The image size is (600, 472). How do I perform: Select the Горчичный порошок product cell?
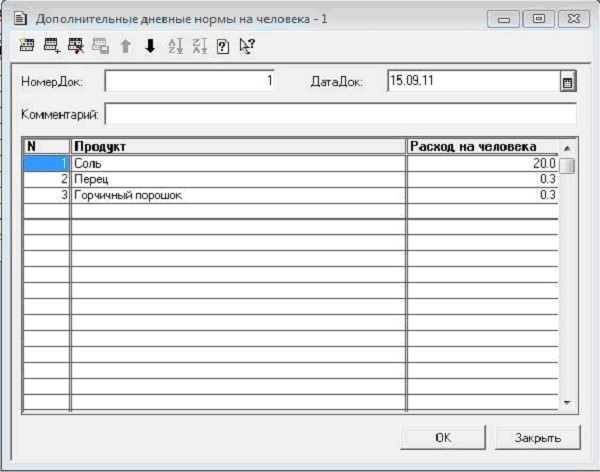click(x=238, y=195)
